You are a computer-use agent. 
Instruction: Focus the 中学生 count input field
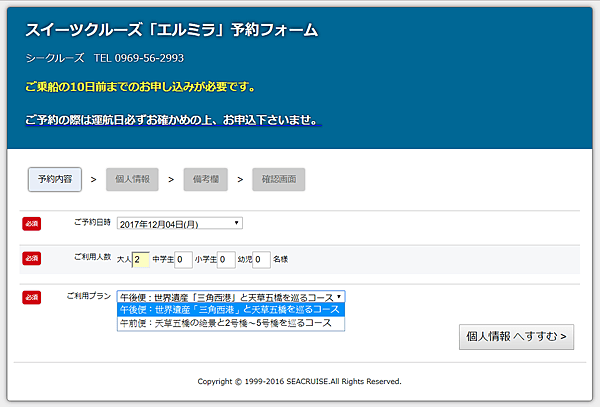click(183, 260)
